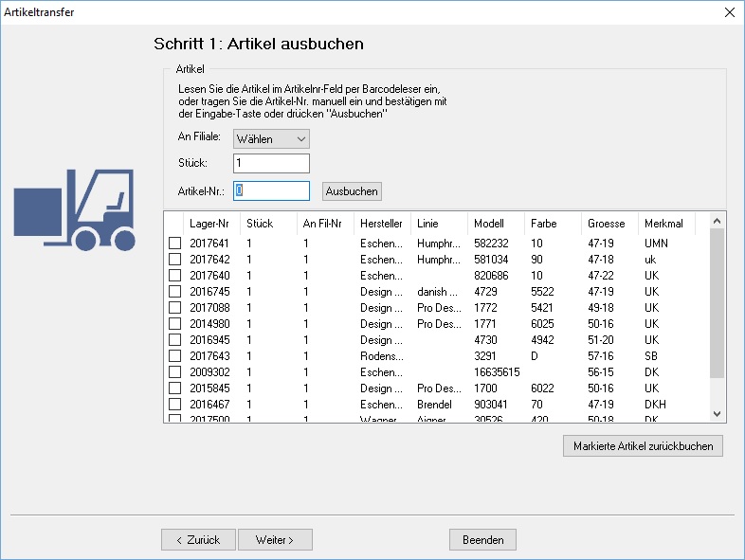The width and height of the screenshot is (745, 560).
Task: Click the Brendel Linie cell
Action: (x=434, y=405)
